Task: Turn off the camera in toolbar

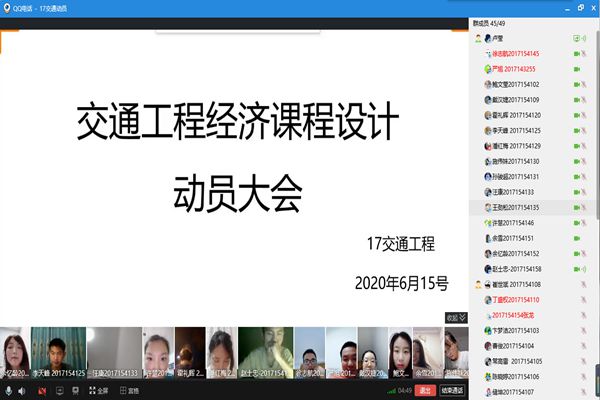Action: click(42, 391)
